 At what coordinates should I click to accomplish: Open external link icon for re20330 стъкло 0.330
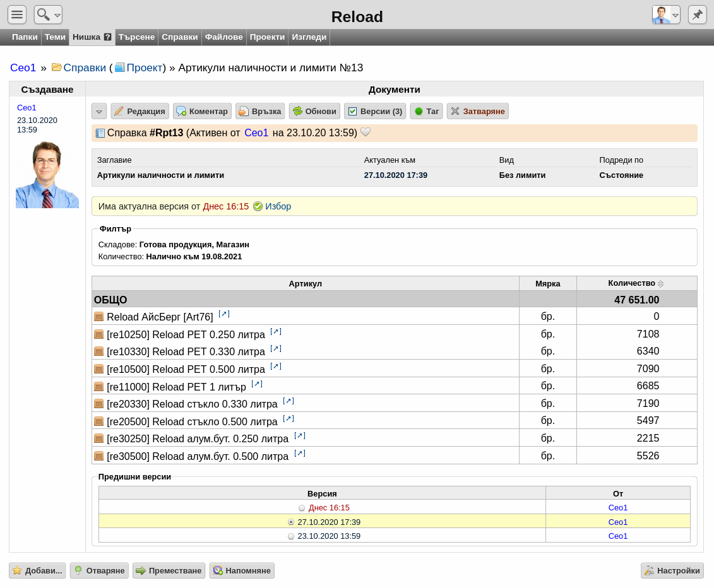tap(289, 401)
